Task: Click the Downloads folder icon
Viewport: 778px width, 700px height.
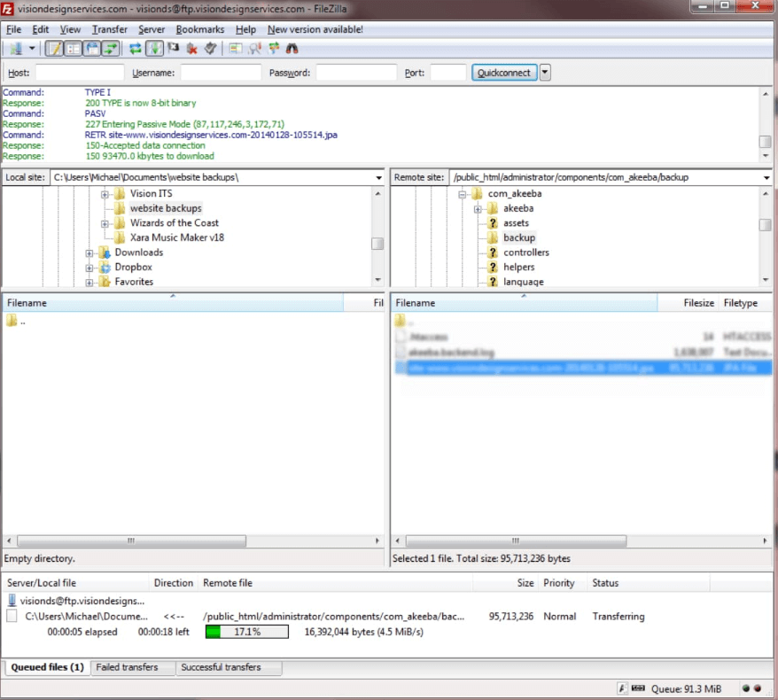Action: pos(105,252)
